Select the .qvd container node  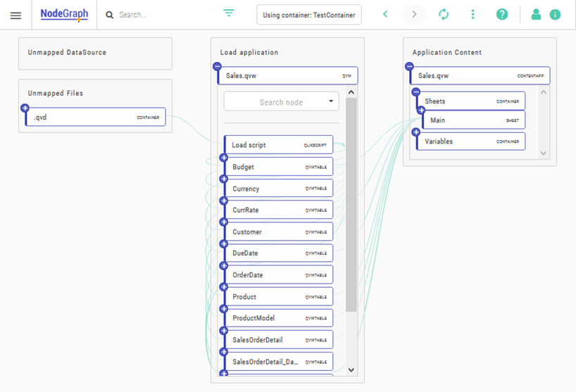pyautogui.click(x=96, y=117)
